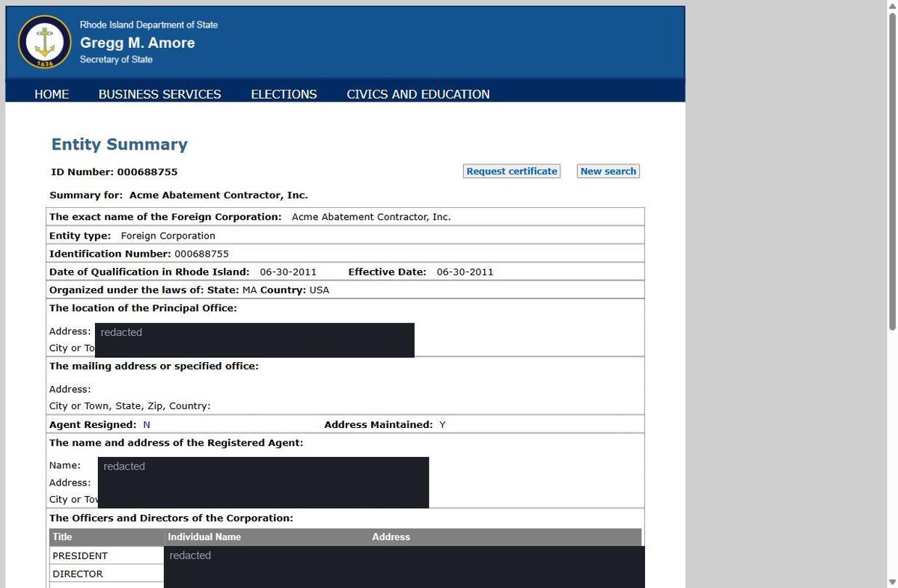Open the BUSINESS SERVICES menu
Viewport: 898px width, 588px height.
point(160,94)
